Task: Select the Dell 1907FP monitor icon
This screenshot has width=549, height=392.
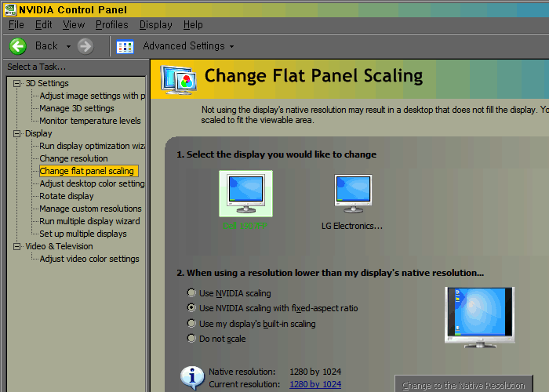Action: [x=245, y=194]
